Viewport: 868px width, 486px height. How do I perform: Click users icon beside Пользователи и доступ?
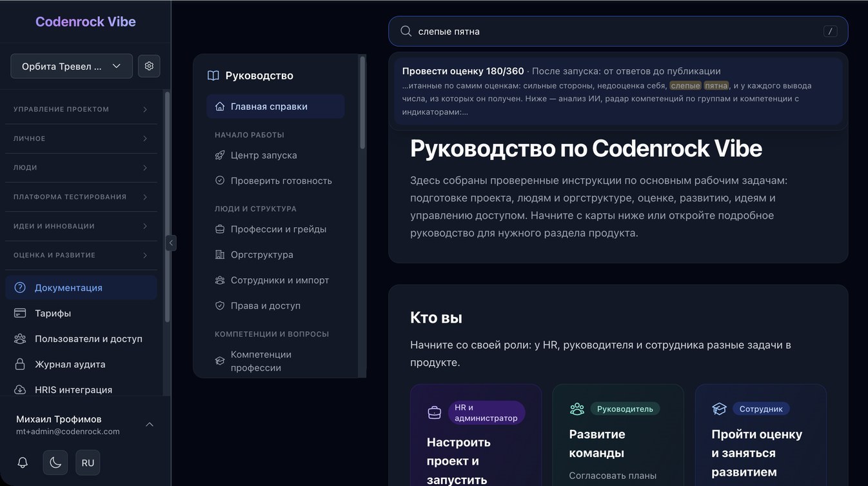point(20,339)
